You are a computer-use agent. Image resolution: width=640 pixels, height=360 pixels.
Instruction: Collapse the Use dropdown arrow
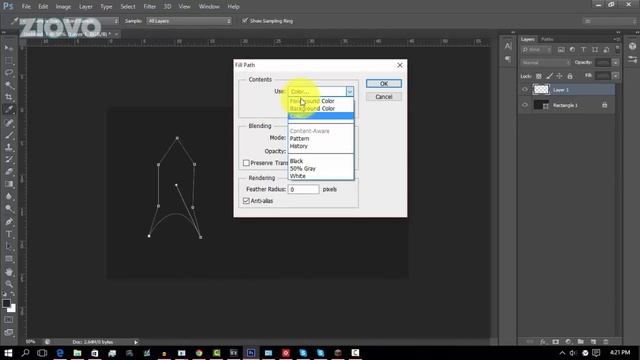(x=350, y=91)
